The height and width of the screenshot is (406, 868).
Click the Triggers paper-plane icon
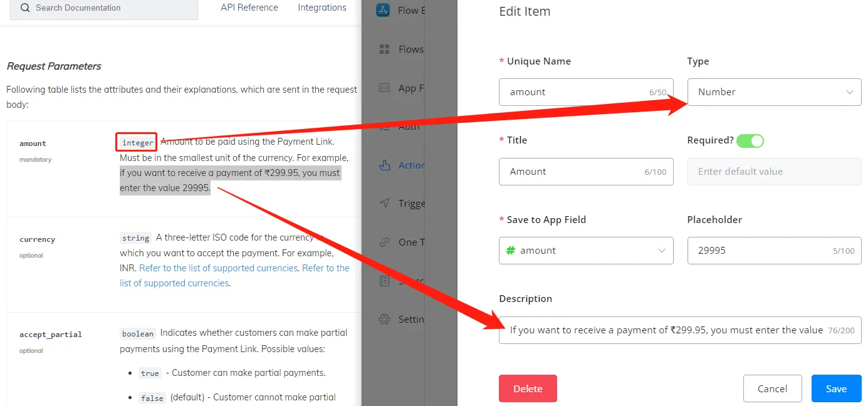point(385,203)
